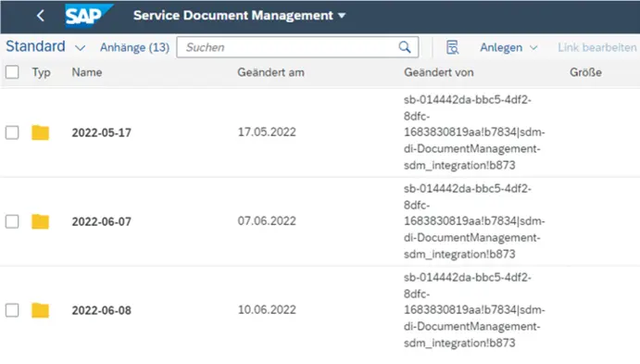The height and width of the screenshot is (364, 640).
Task: Click the Anhänge (13) label
Action: [134, 48]
